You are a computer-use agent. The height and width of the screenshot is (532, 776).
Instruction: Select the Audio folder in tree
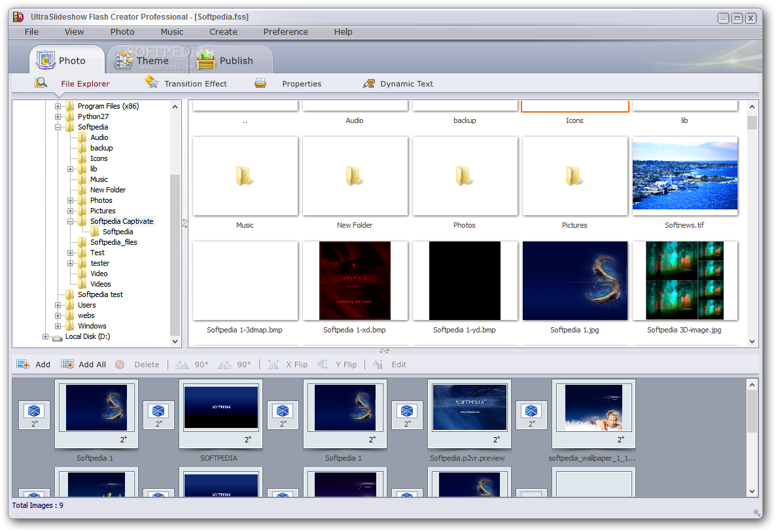coord(99,137)
